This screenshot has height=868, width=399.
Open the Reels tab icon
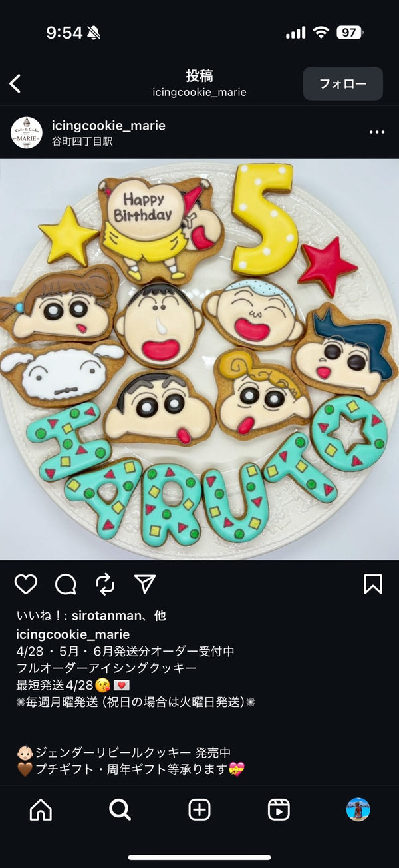tap(279, 809)
